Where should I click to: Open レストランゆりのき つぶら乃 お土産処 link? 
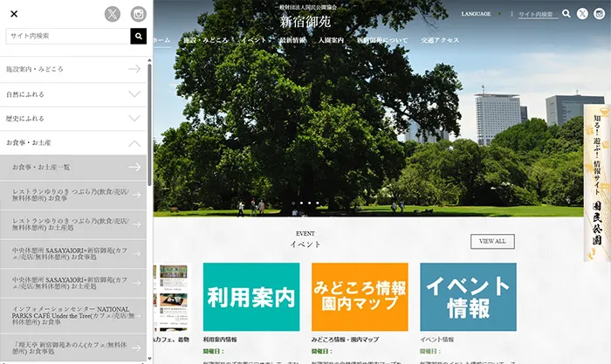[70, 224]
